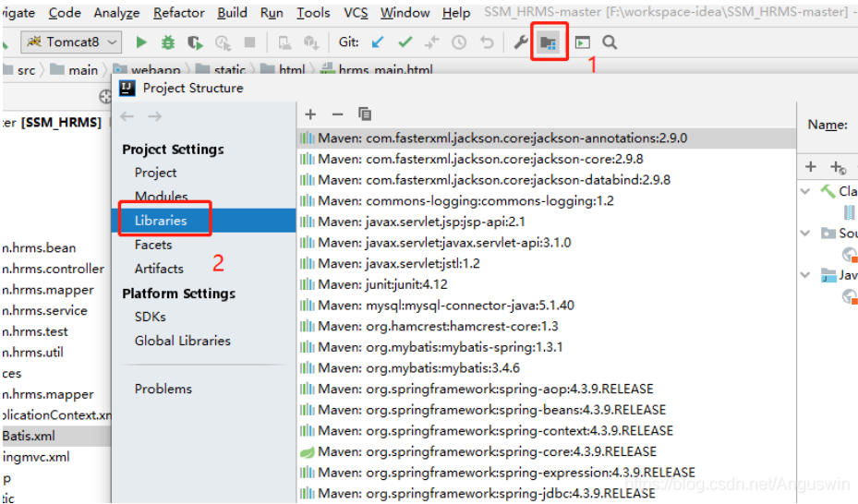Start debugging with the bug icon

pos(168,42)
